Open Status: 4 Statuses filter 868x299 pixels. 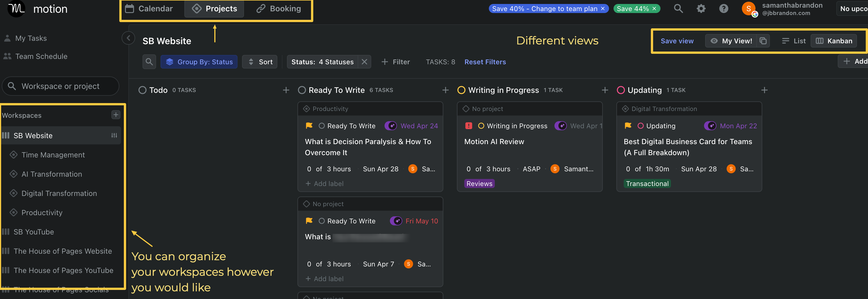(x=322, y=62)
